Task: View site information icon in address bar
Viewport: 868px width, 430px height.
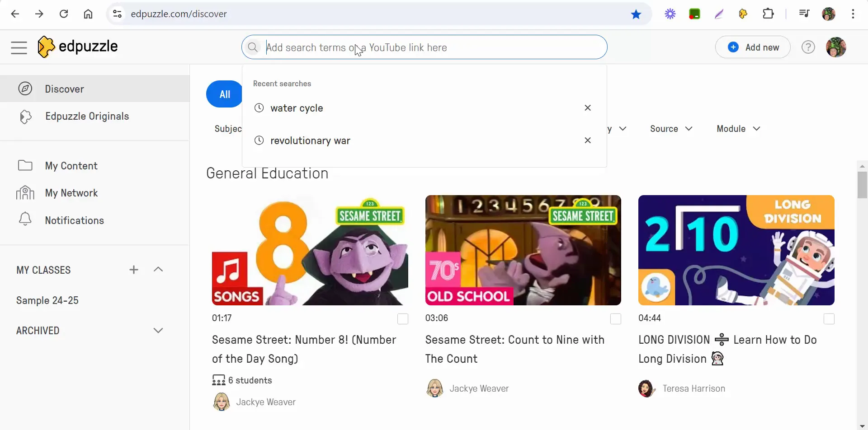Action: point(118,14)
